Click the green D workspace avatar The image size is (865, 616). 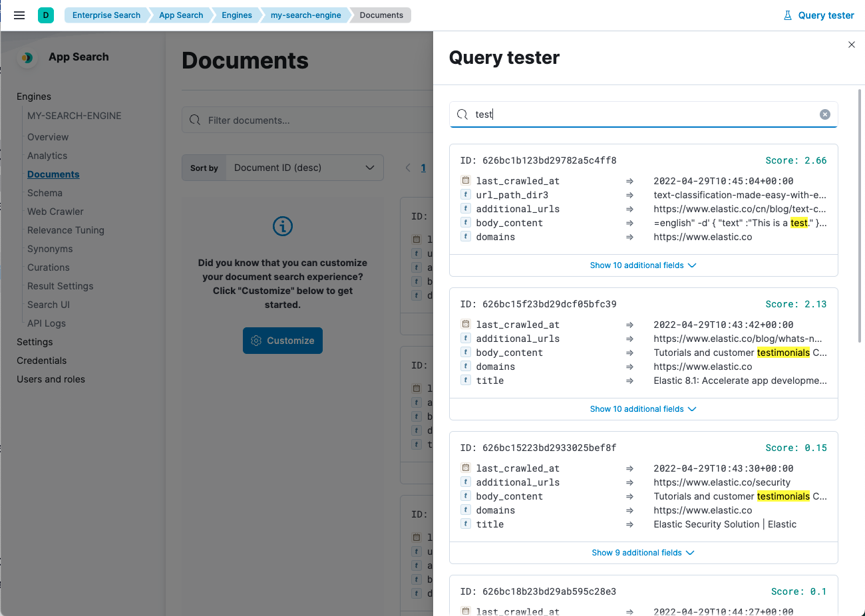tap(45, 14)
